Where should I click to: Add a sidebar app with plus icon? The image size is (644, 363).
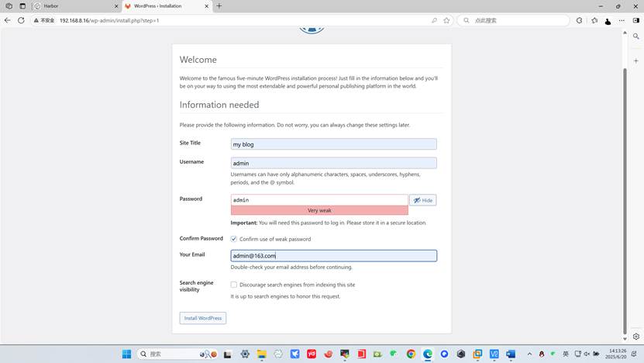coord(635,60)
